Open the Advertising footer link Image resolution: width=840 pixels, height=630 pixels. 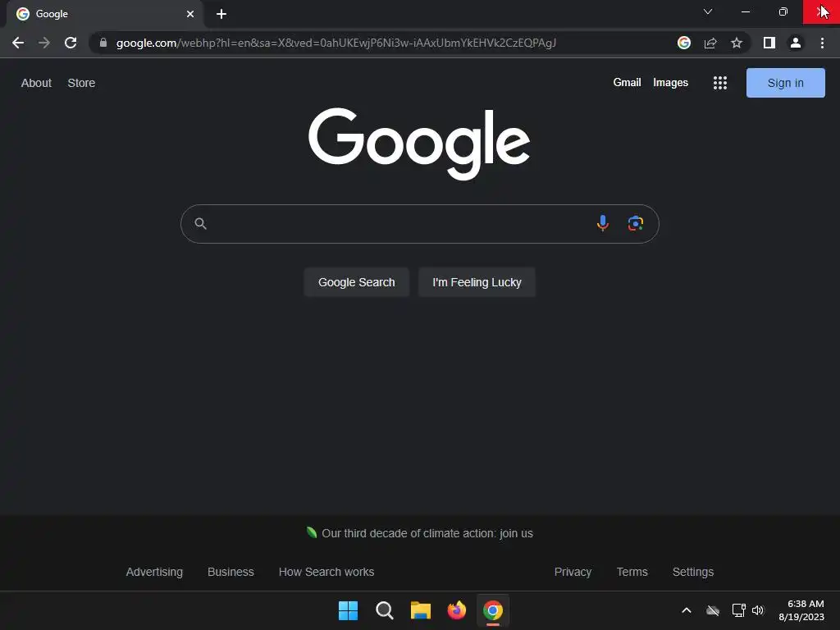point(154,572)
